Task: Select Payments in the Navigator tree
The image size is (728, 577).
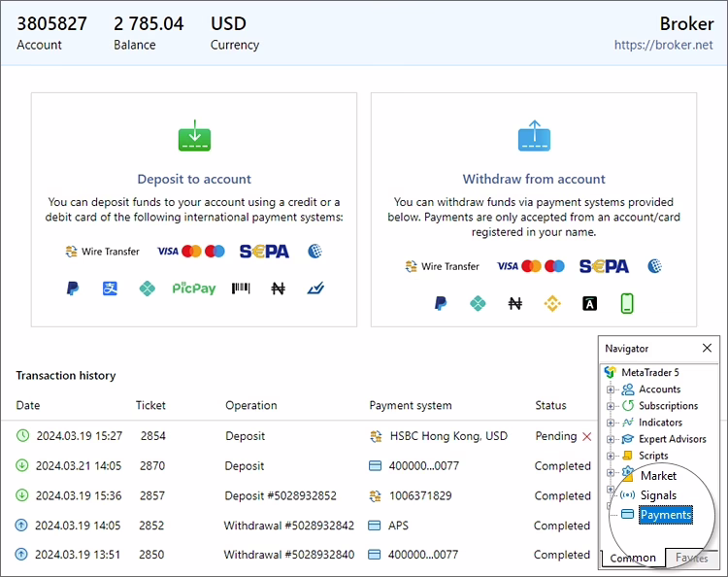Action: pyautogui.click(x=665, y=515)
